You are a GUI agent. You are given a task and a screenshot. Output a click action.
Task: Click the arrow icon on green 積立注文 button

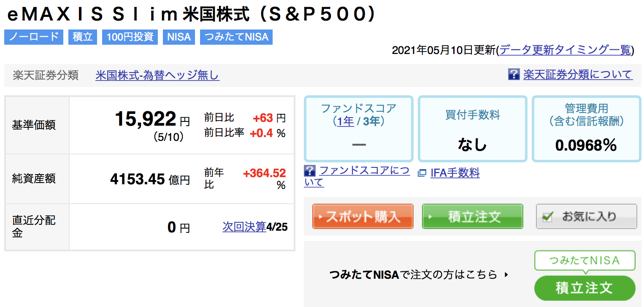(430, 217)
